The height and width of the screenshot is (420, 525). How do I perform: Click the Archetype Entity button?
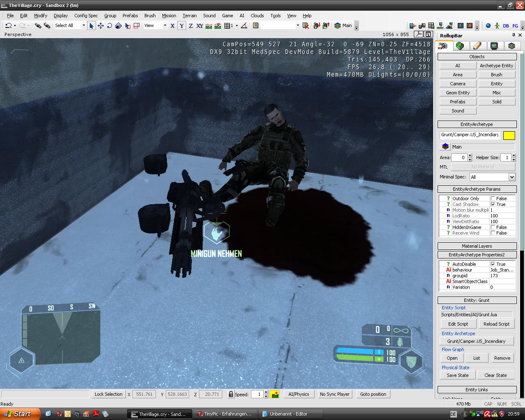pos(496,66)
